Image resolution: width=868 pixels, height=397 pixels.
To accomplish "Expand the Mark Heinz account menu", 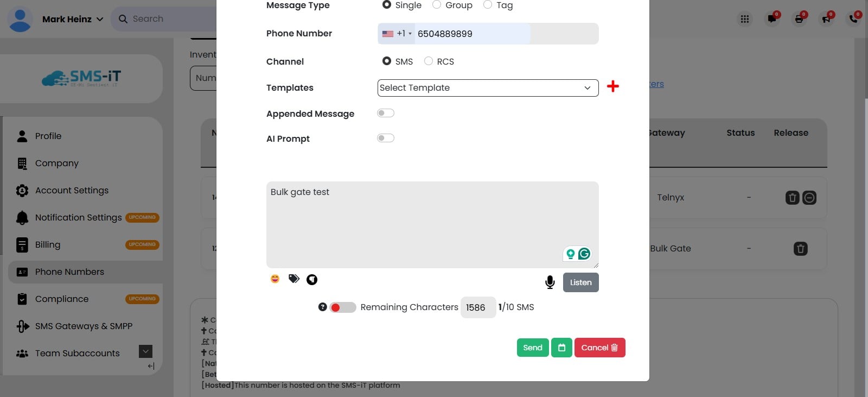I will [x=71, y=19].
